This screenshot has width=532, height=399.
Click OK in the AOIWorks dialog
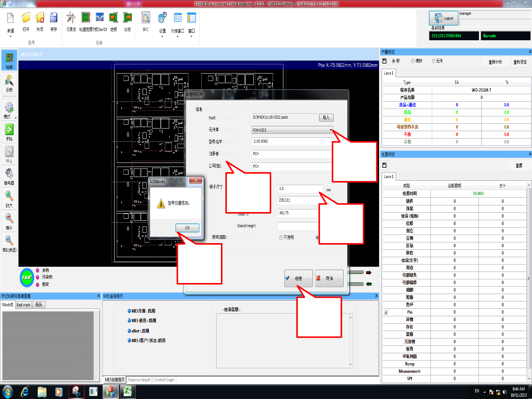187,228
